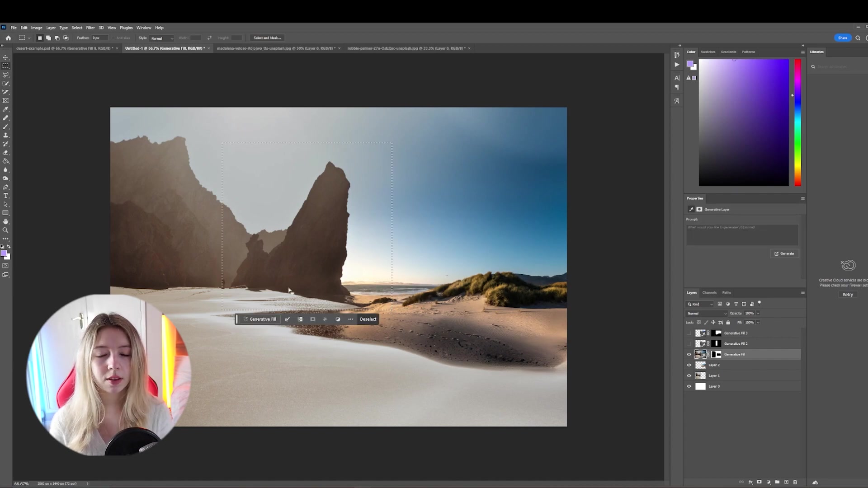Click the Generate button
Image resolution: width=868 pixels, height=488 pixels.
coord(784,253)
